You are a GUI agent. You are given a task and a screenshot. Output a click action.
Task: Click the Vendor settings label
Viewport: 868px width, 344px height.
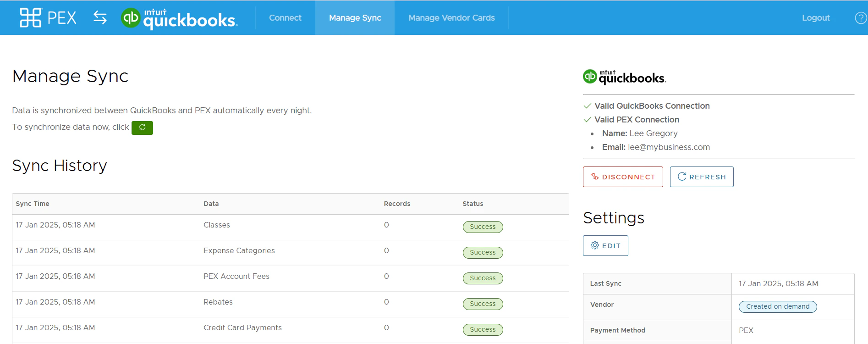(x=602, y=305)
